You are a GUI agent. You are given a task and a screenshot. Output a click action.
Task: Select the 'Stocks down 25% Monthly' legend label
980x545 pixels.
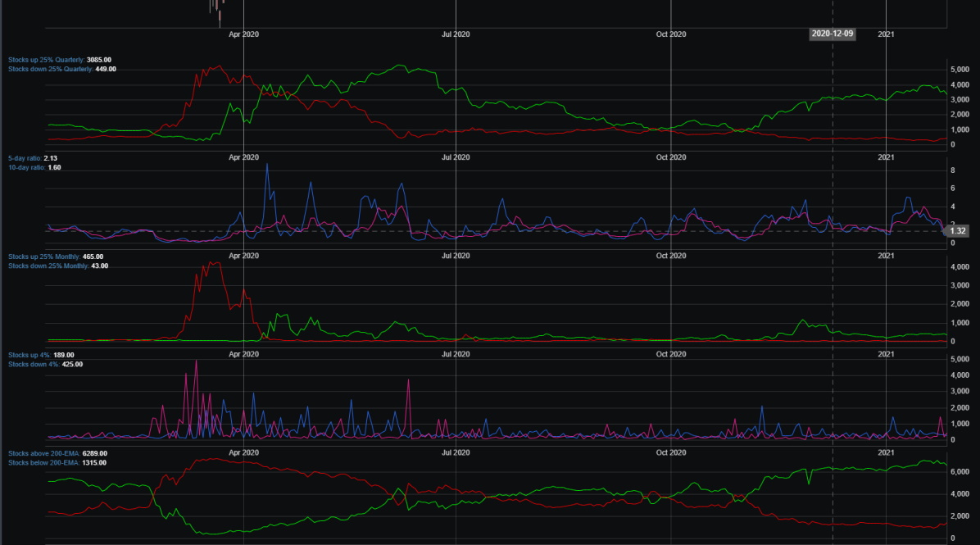point(48,266)
